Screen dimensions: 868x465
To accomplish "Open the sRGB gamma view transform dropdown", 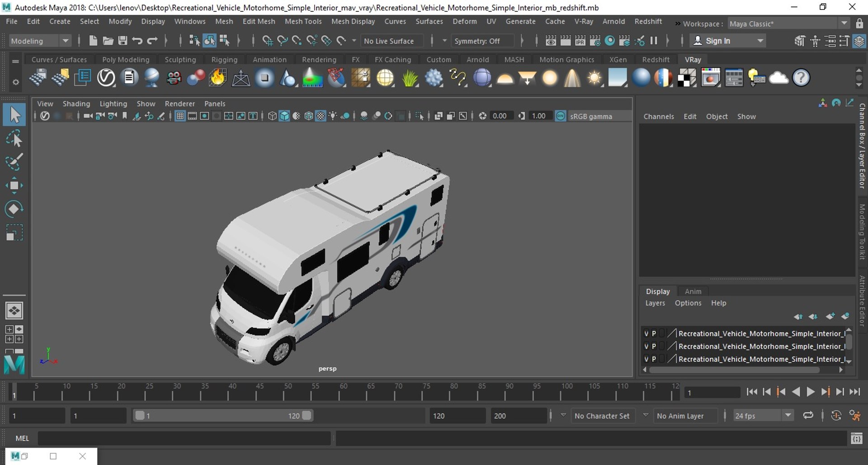I will pos(599,116).
